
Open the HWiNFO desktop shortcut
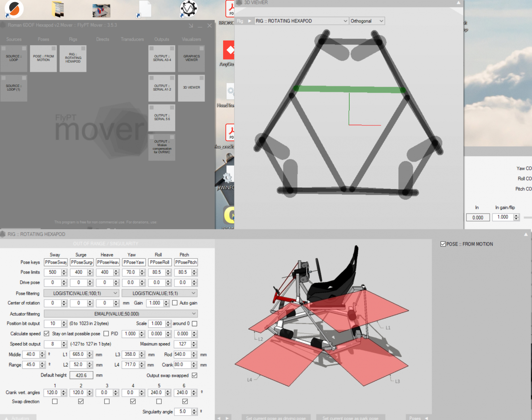click(226, 178)
